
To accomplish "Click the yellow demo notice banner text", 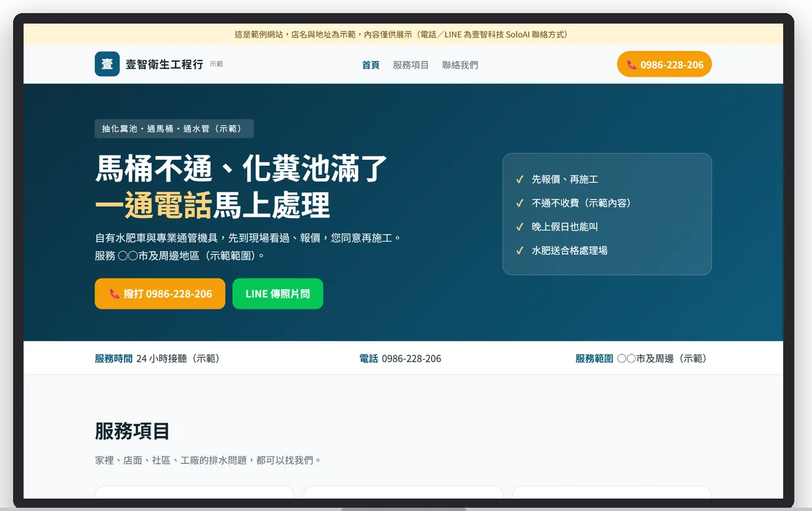I will [x=403, y=34].
